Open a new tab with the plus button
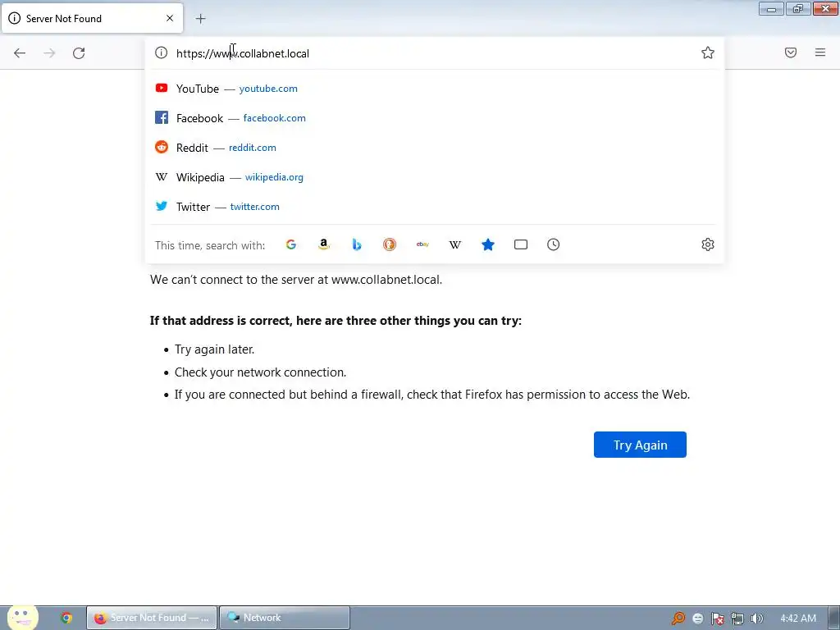This screenshot has height=630, width=840. 200,19
